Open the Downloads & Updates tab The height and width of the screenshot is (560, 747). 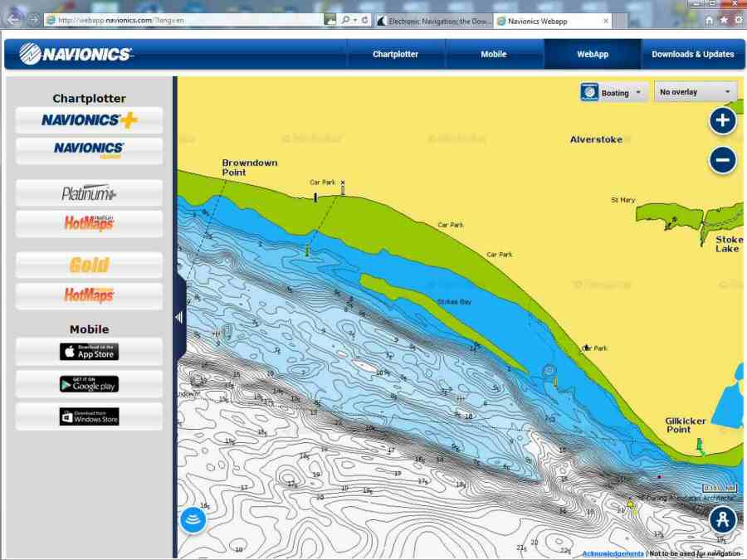[x=692, y=55]
